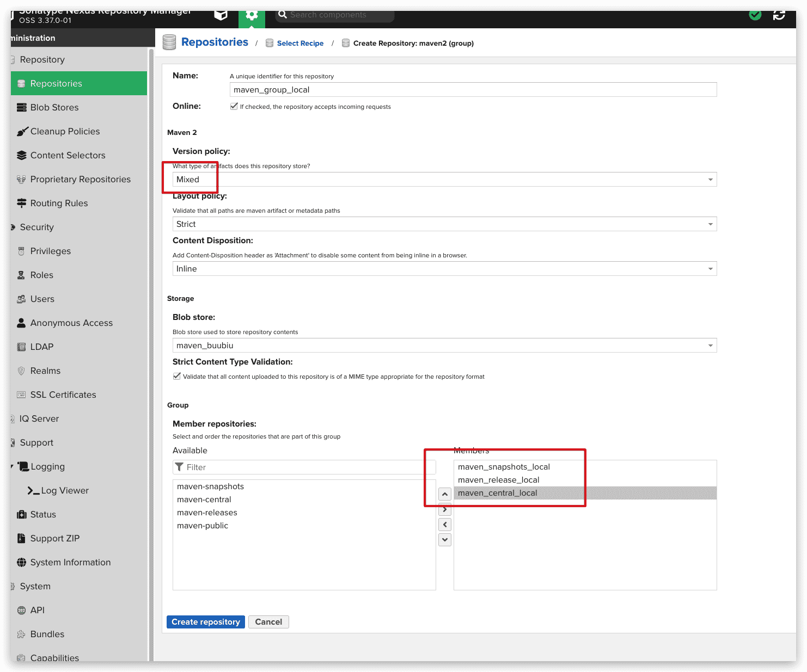This screenshot has height=672, width=807.
Task: Open Blob Stores in sidebar
Action: coord(54,107)
